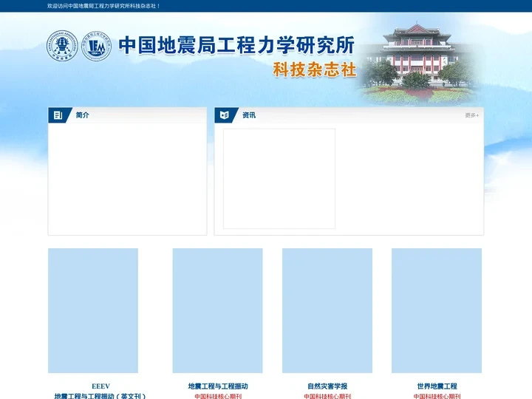This screenshot has height=399, width=532.
Task: Click the EEEV journal title link
Action: pos(100,386)
